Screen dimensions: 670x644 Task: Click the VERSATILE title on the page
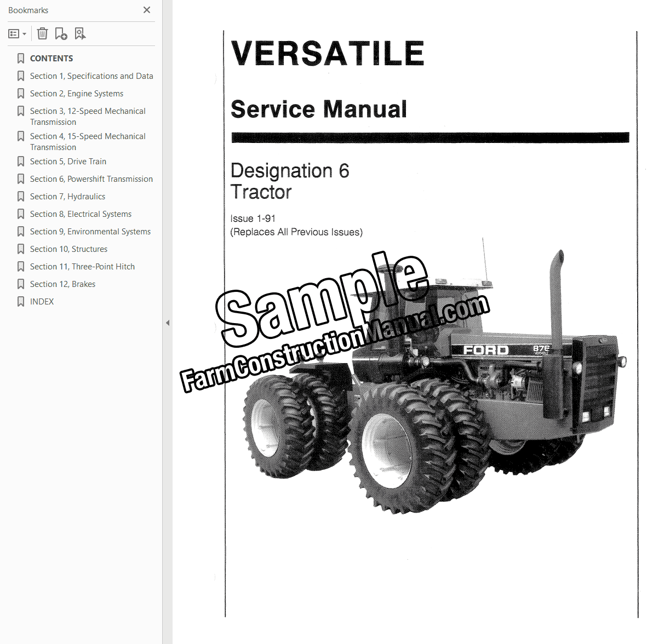tap(328, 53)
